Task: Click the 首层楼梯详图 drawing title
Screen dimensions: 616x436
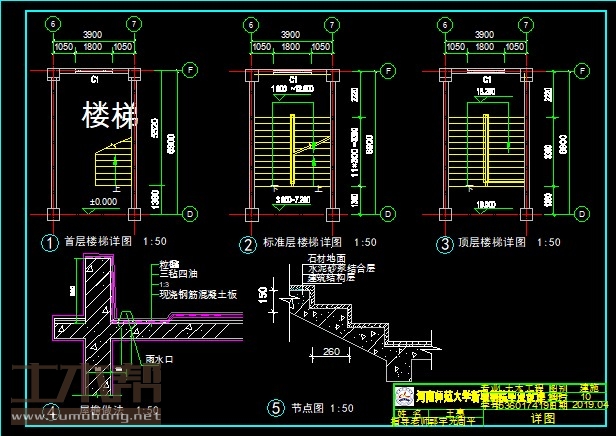Action: coord(100,242)
